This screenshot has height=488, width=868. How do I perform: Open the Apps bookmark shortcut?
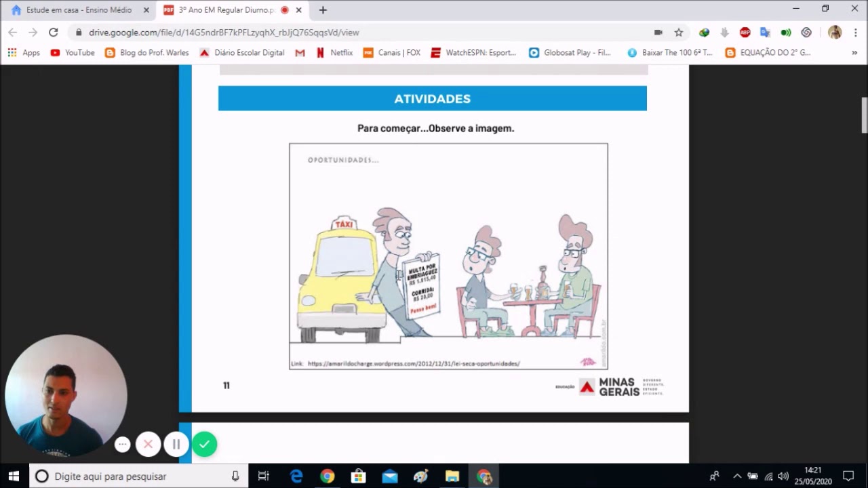point(24,52)
